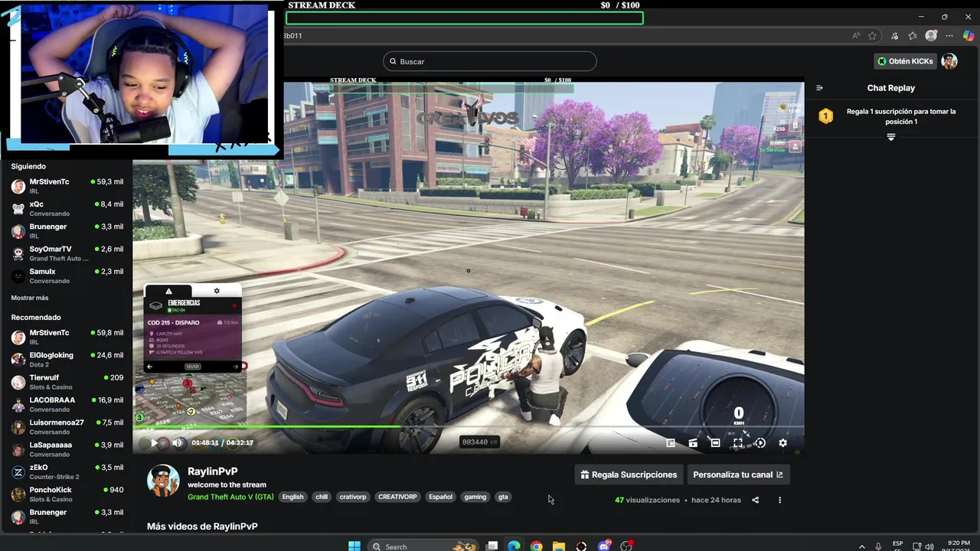This screenshot has width=980, height=551.
Task: Open LaSapaaaaa recommended channel
Action: [67, 449]
